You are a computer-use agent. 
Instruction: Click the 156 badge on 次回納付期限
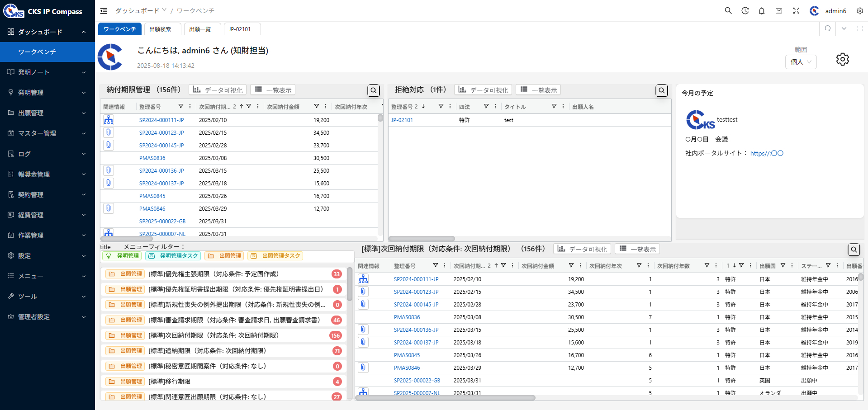point(337,335)
